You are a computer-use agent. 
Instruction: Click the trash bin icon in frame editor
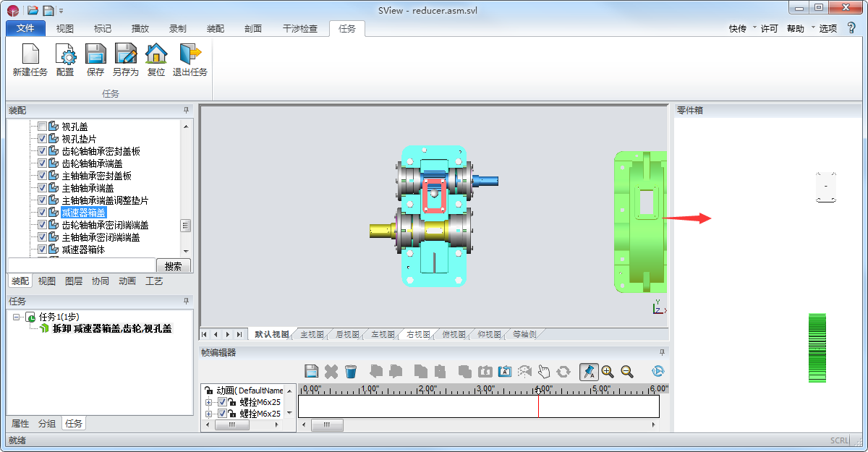click(x=351, y=372)
